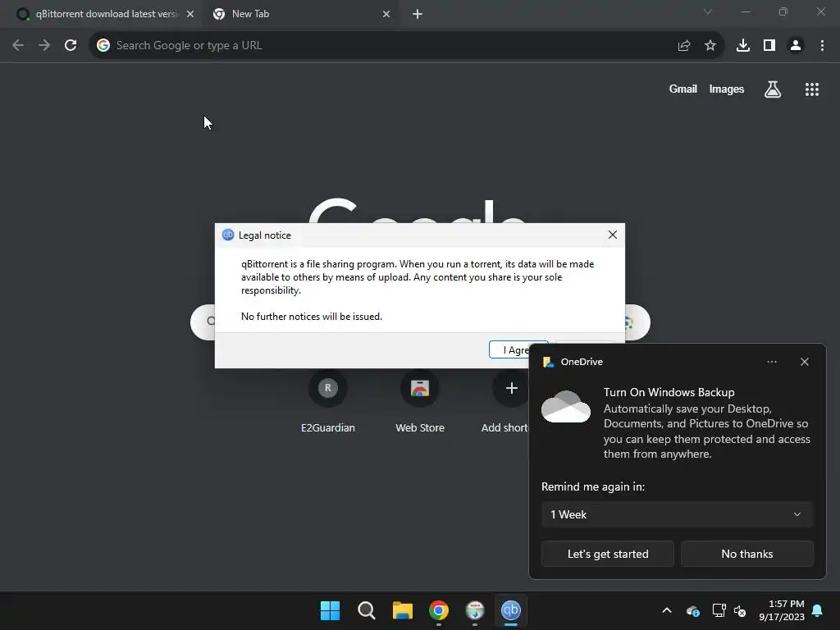Click the installer globe icon in taskbar

click(475, 610)
